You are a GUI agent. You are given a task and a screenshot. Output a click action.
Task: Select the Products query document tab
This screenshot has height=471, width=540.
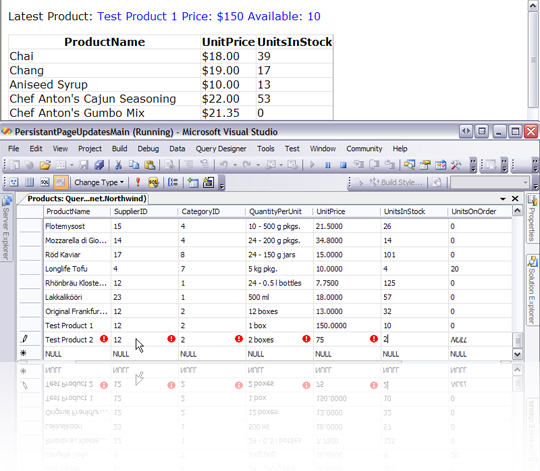click(x=86, y=199)
